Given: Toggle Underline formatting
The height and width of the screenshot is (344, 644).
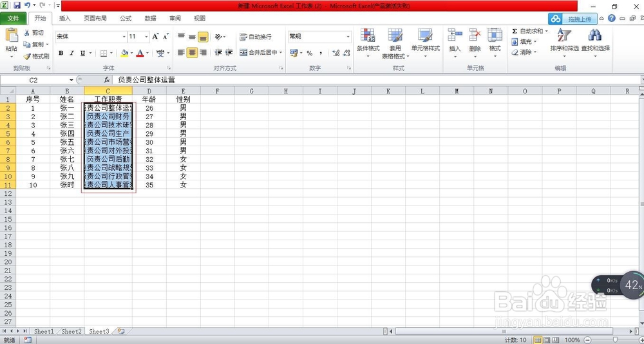Looking at the screenshot, I should [x=82, y=53].
